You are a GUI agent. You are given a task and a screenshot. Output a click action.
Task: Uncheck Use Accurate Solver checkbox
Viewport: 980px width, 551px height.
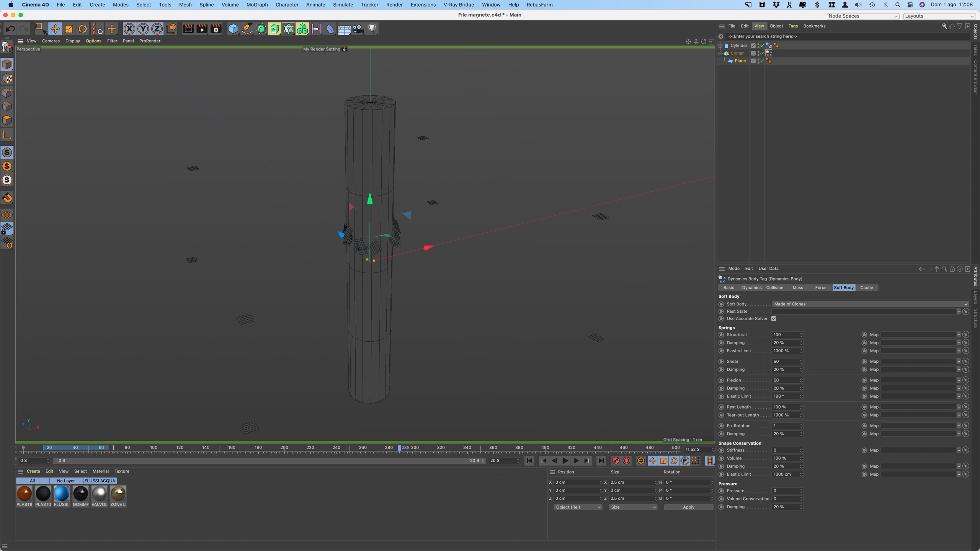point(774,319)
